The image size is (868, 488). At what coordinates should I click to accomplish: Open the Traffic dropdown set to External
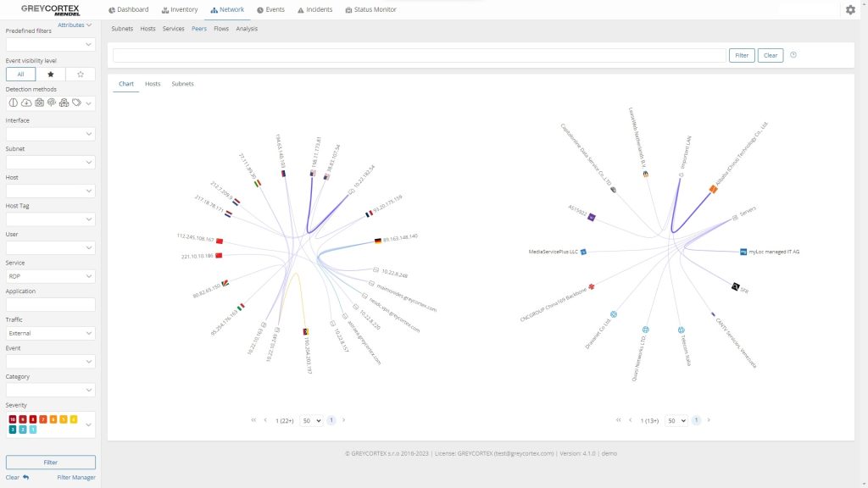tap(50, 334)
